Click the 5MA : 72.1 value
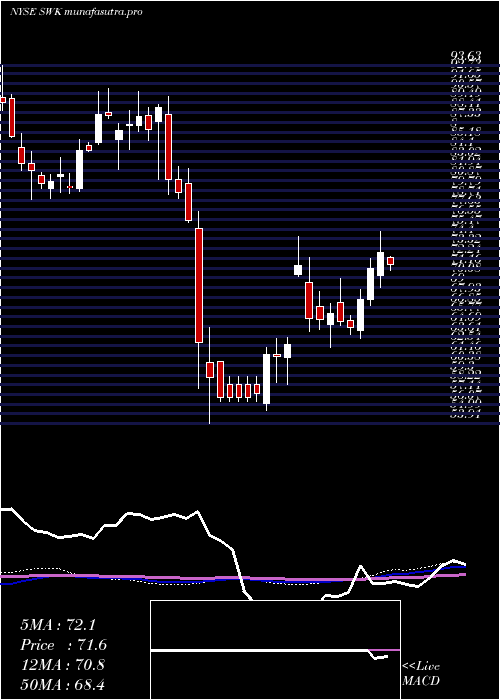500x700 pixels. (58, 625)
